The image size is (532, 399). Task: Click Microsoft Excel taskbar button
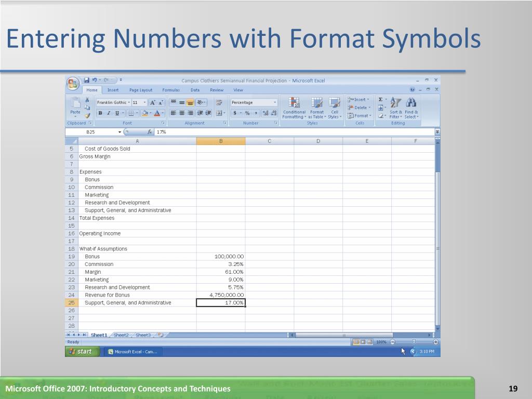tap(132, 352)
